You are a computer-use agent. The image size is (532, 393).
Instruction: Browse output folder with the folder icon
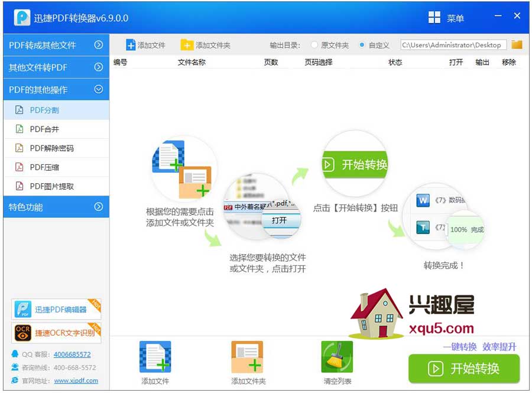pos(517,44)
